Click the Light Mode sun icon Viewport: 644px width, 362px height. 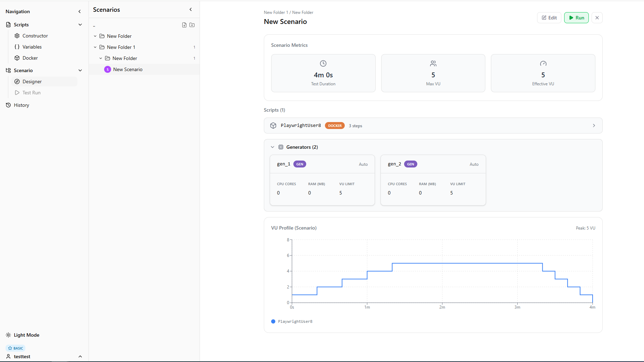pos(8,335)
